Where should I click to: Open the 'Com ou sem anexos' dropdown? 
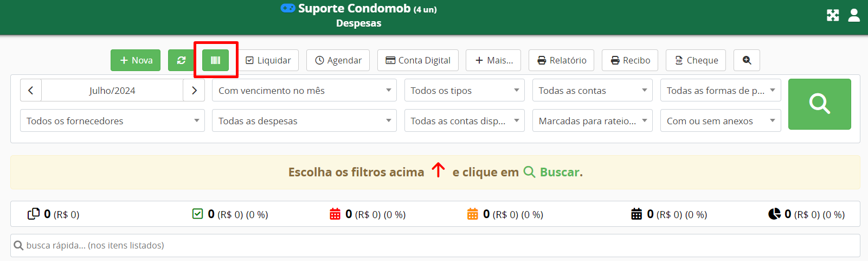(x=721, y=121)
